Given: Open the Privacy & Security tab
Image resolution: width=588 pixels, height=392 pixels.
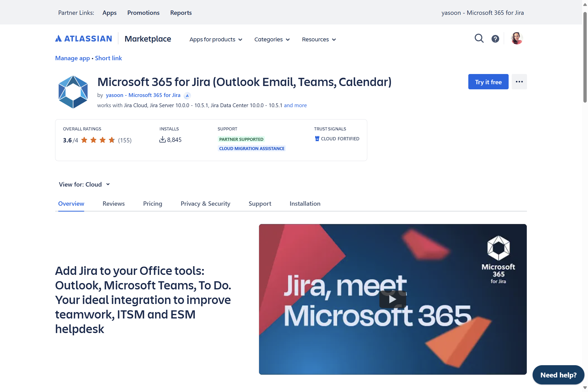Looking at the screenshot, I should pos(205,204).
